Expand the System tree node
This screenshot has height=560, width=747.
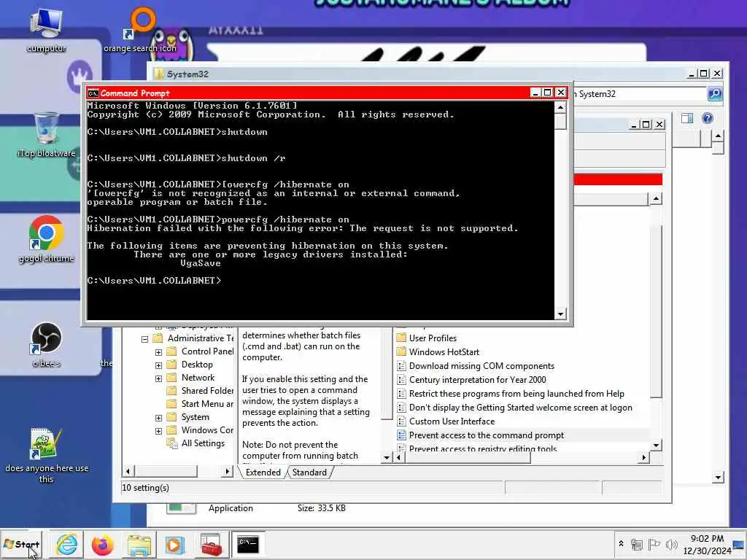point(158,418)
